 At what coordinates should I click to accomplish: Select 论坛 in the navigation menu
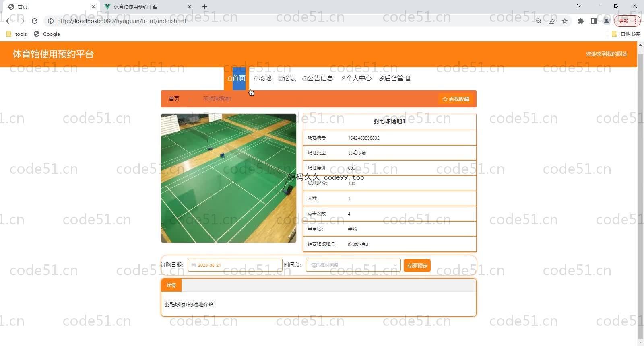click(x=287, y=78)
